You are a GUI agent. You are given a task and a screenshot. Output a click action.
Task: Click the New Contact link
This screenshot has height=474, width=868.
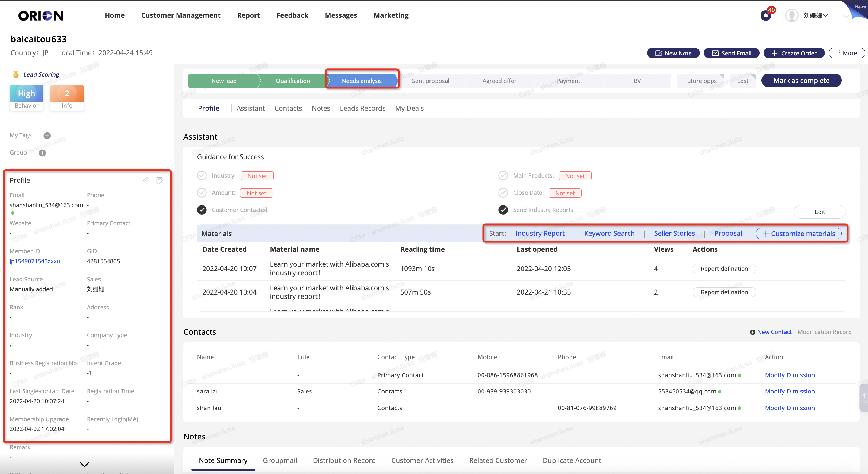(x=771, y=332)
